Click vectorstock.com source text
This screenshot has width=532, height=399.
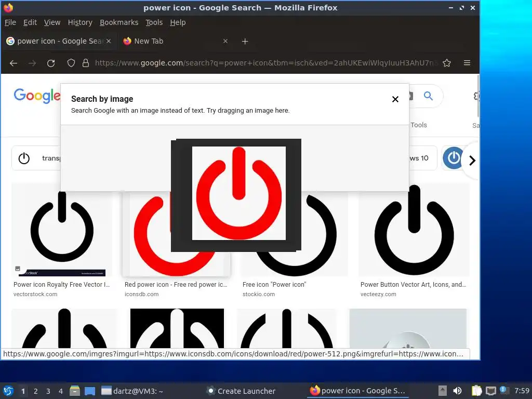[x=35, y=294]
